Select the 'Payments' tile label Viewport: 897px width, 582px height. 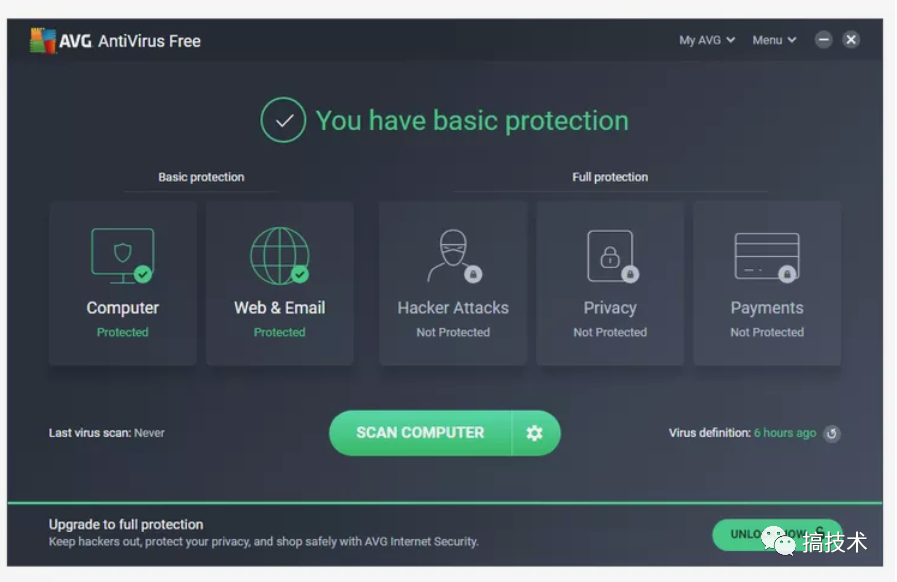pyautogui.click(x=767, y=308)
